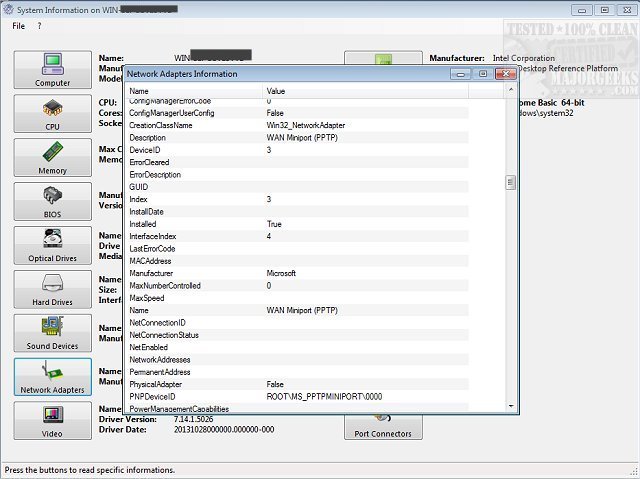
Task: Select the PNPDeviceID row
Action: click(x=298, y=397)
